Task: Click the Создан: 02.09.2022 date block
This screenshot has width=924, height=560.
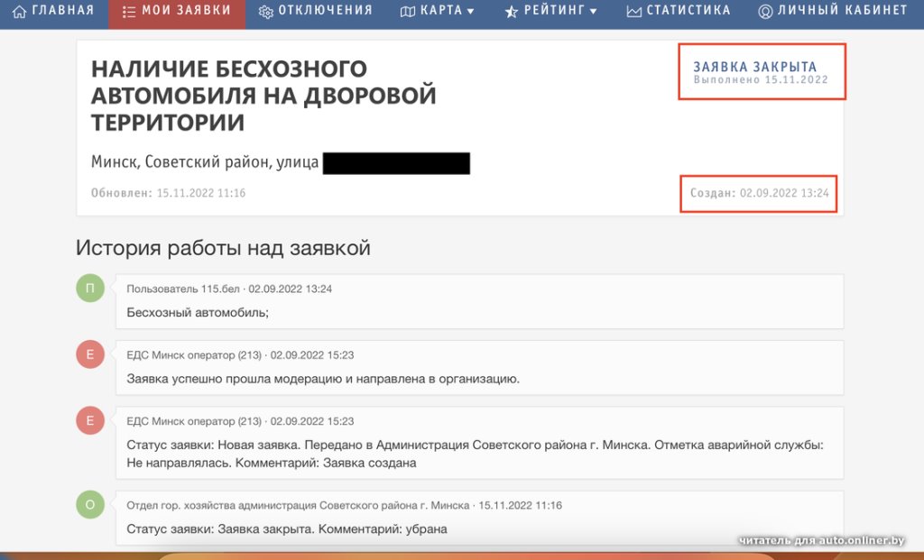Action: 758,192
